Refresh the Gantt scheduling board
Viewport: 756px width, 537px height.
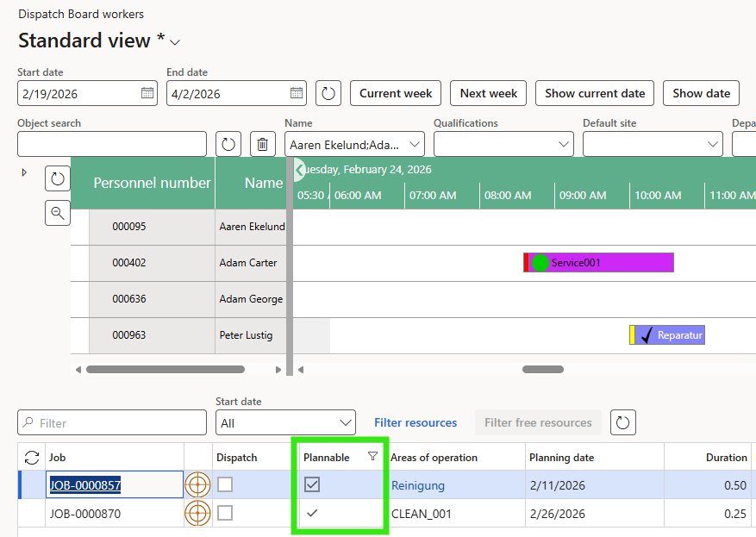point(57,177)
